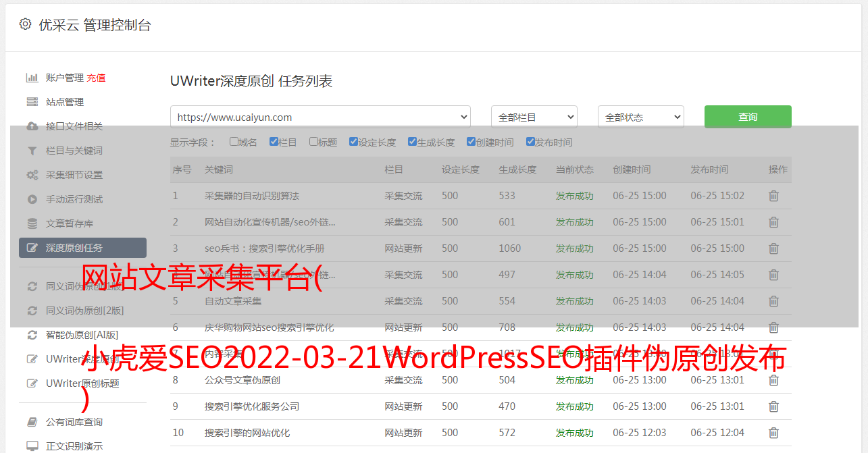Click the creation time 06-25 12:03
This screenshot has width=868, height=453.
[640, 433]
